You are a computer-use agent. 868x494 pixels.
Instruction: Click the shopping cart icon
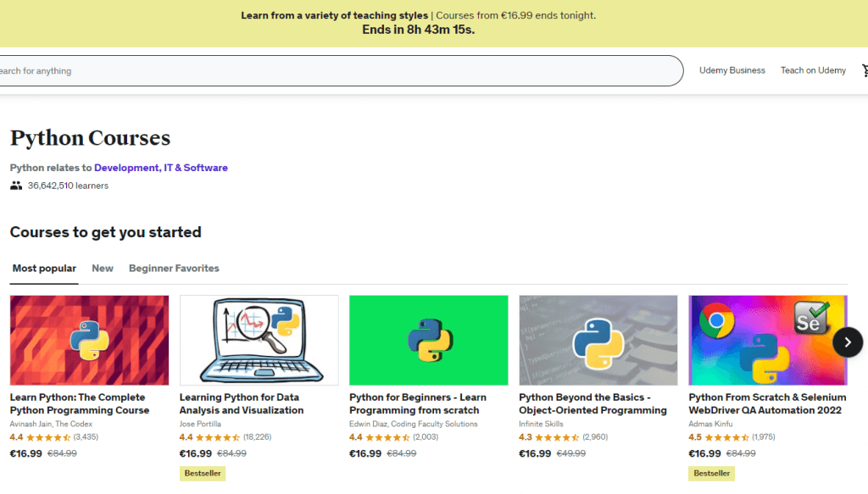click(x=865, y=70)
